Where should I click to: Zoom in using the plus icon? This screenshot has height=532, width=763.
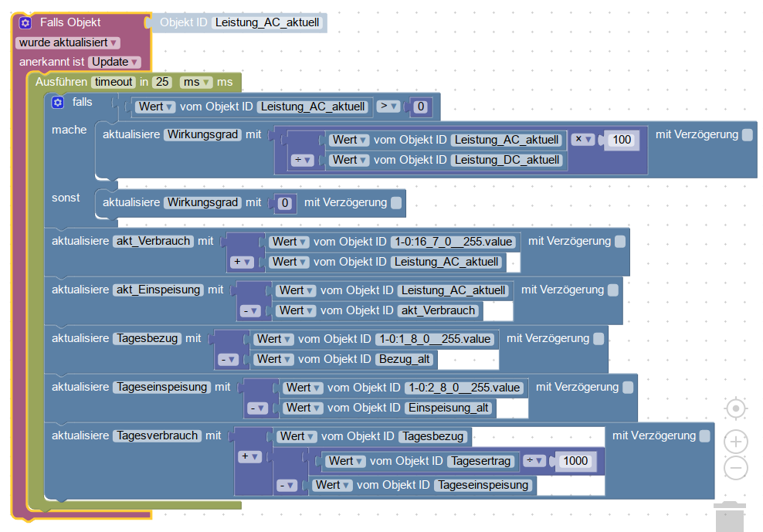click(736, 442)
